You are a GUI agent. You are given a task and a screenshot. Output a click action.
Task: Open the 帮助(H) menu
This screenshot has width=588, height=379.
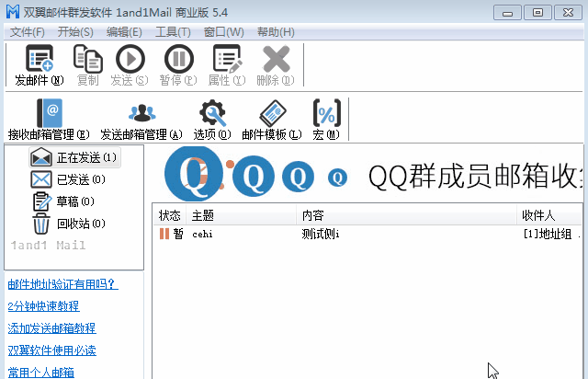pyautogui.click(x=276, y=32)
